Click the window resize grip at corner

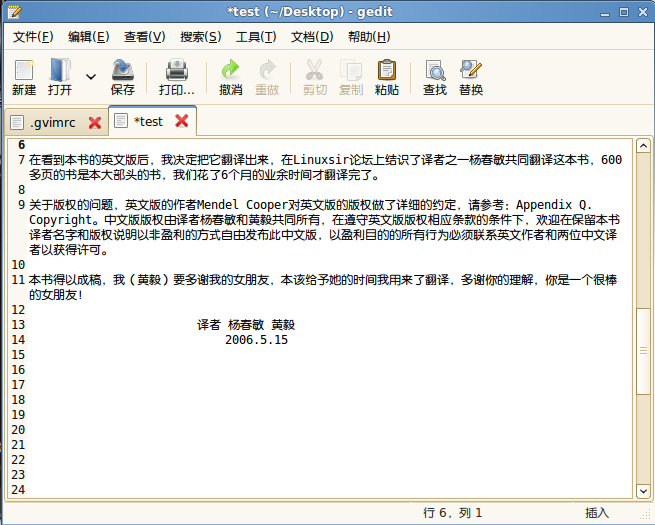(647, 515)
